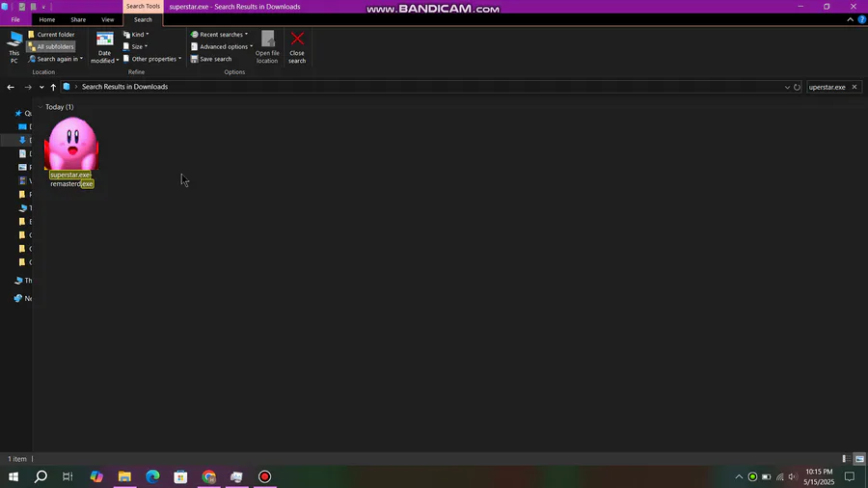868x488 pixels.
Task: Click the Forward navigation arrow
Action: click(28, 87)
